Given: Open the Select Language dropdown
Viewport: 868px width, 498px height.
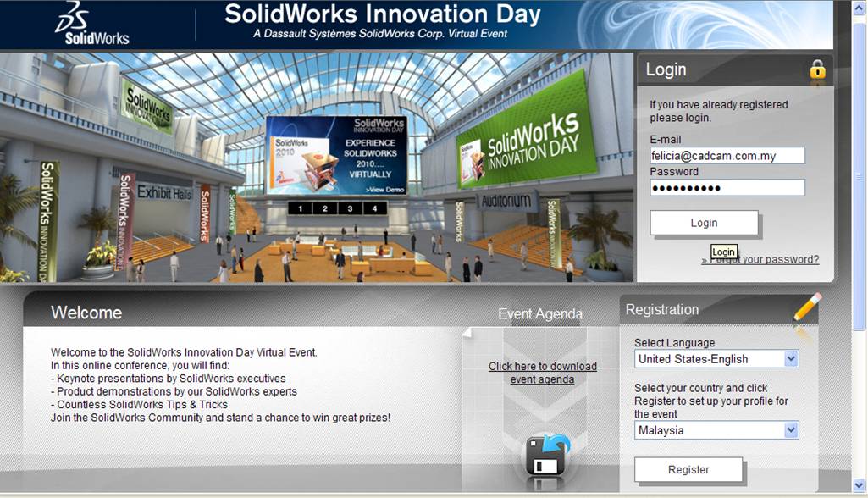Looking at the screenshot, I should (716, 359).
